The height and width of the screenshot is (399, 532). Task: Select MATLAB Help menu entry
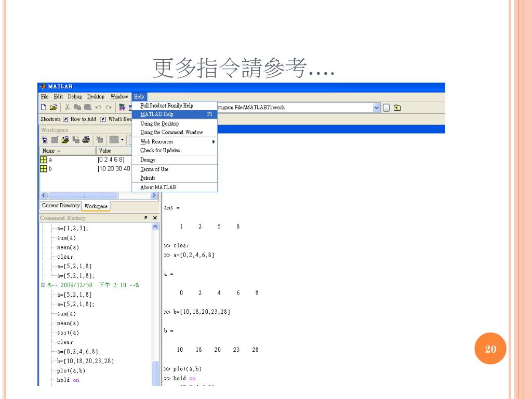(175, 114)
